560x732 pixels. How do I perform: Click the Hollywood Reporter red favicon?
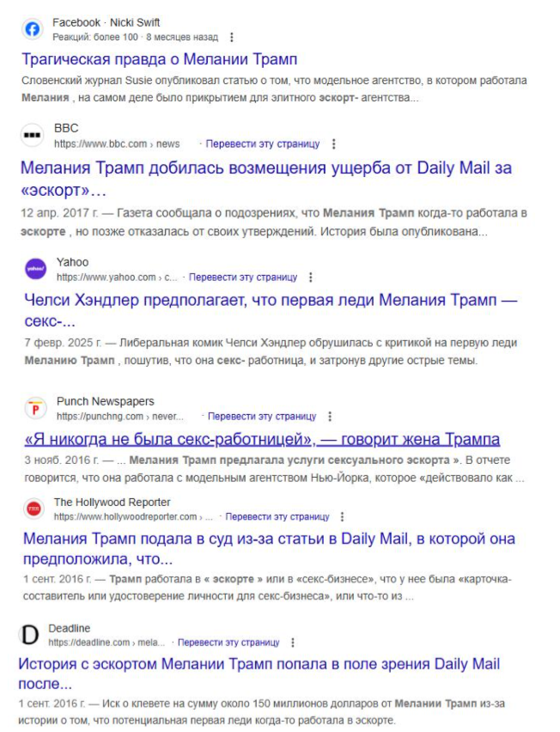[33, 509]
